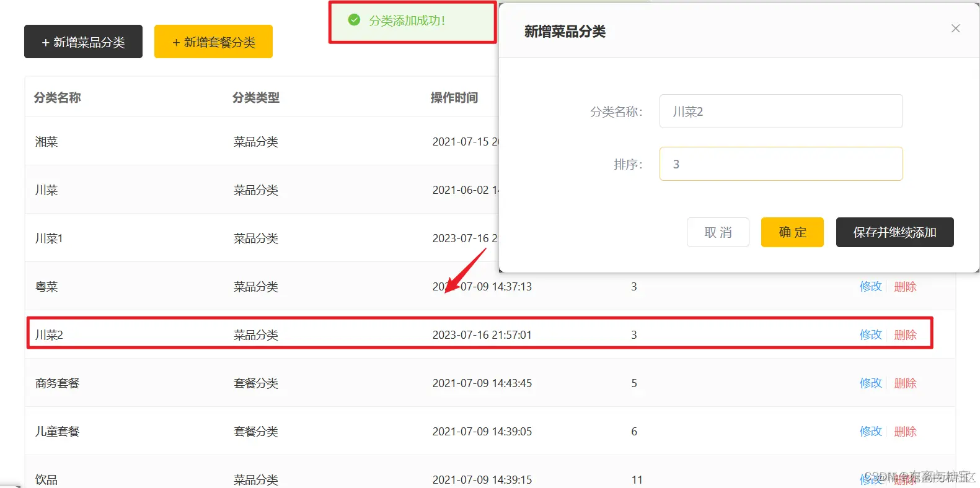The image size is (980, 488).
Task: Confirm with the 确定 button
Action: pyautogui.click(x=792, y=232)
